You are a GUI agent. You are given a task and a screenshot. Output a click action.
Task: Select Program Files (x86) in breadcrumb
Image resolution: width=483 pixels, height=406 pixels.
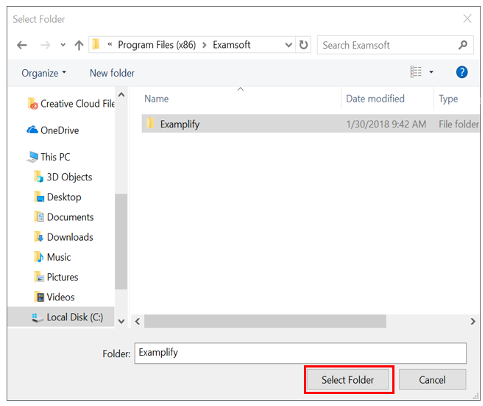(157, 45)
